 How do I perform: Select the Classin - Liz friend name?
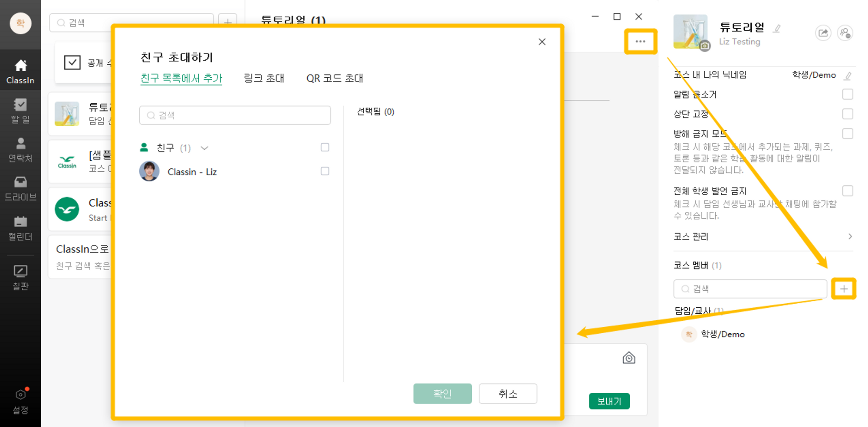(x=192, y=172)
